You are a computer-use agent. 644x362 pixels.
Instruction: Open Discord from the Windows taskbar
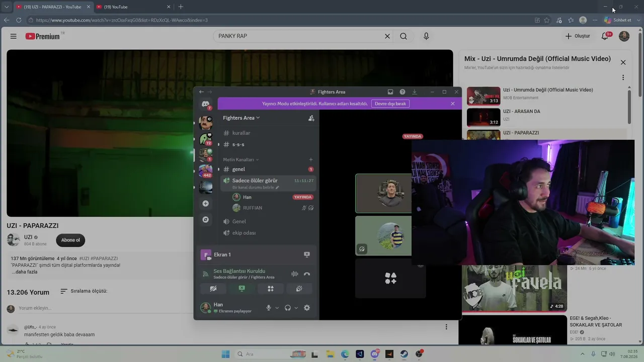click(375, 354)
